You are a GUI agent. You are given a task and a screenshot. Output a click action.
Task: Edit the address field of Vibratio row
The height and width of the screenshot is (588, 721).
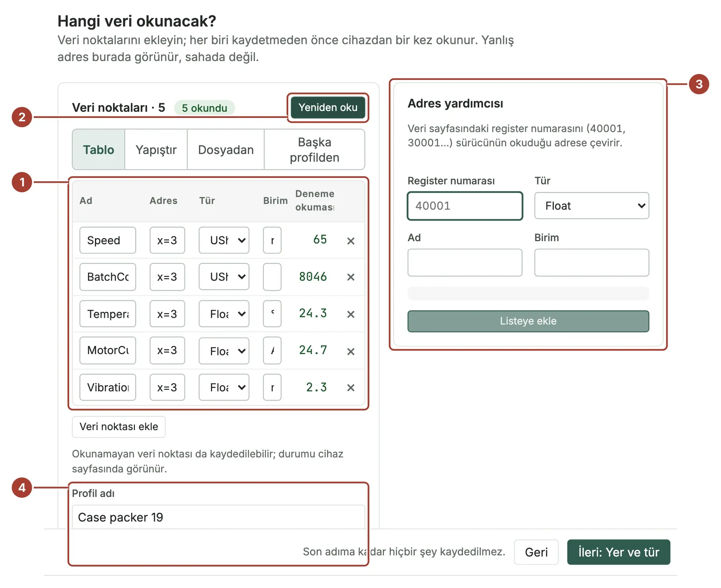point(167,388)
